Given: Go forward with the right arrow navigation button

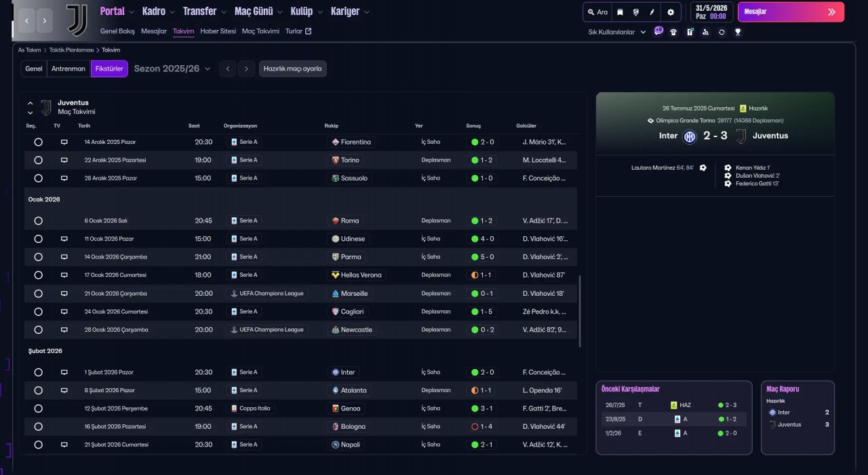Looking at the screenshot, I should click(45, 20).
